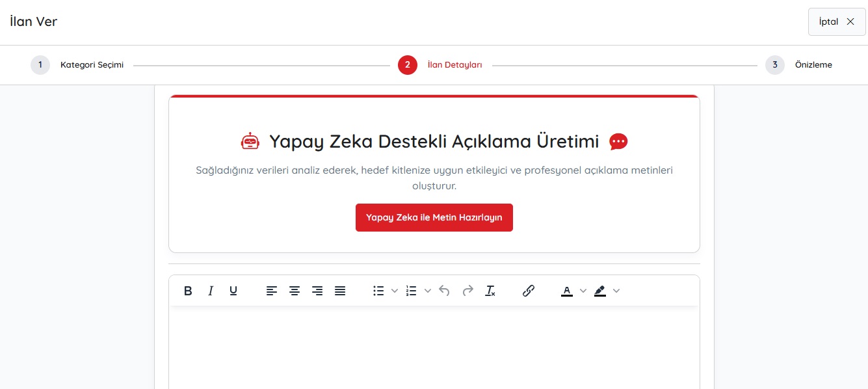Screen dimensions: 868x389
Task: Justify the text alignment
Action: coord(340,291)
